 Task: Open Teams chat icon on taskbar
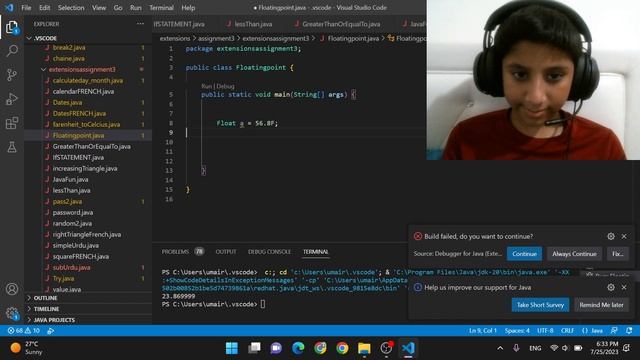[276, 348]
